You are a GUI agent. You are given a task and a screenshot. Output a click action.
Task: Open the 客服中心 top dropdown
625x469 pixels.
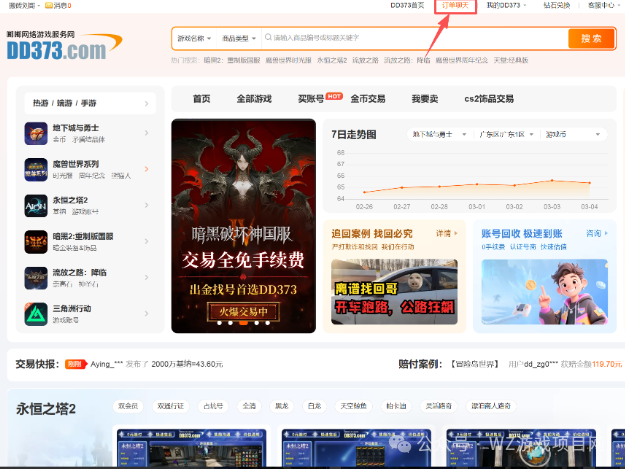(x=603, y=5)
